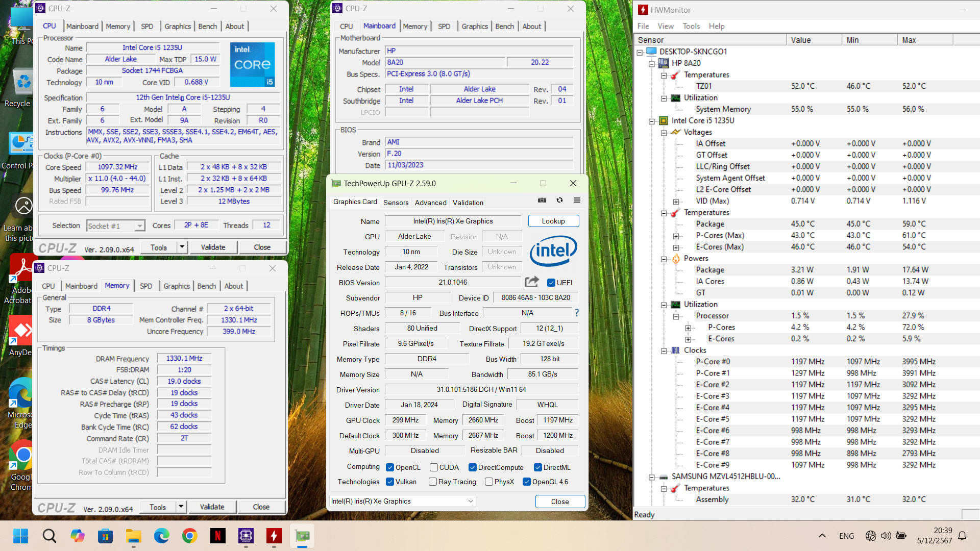This screenshot has height=551, width=980.
Task: Open the Socket #1 selection dropdown
Action: (x=115, y=226)
